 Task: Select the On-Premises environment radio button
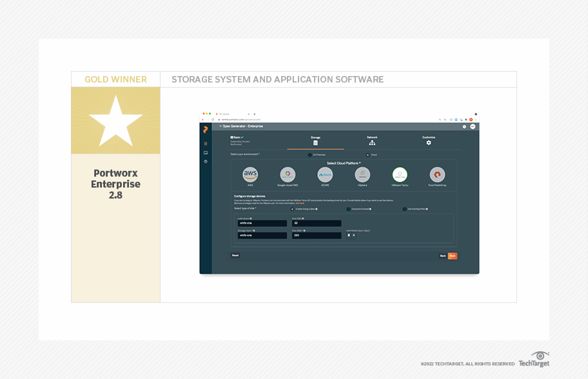[x=309, y=155]
